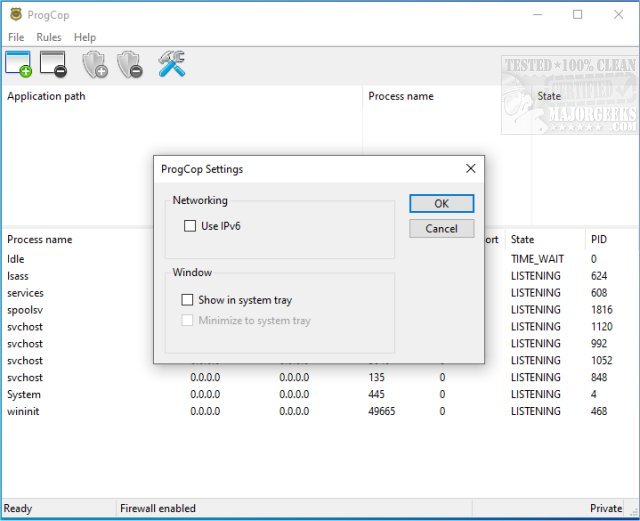Image resolution: width=640 pixels, height=521 pixels.
Task: Open settings with the wrench and hammer icon
Action: coord(171,64)
